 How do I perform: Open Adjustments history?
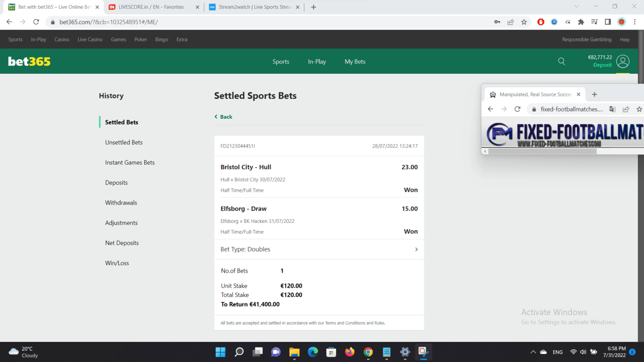121,223
